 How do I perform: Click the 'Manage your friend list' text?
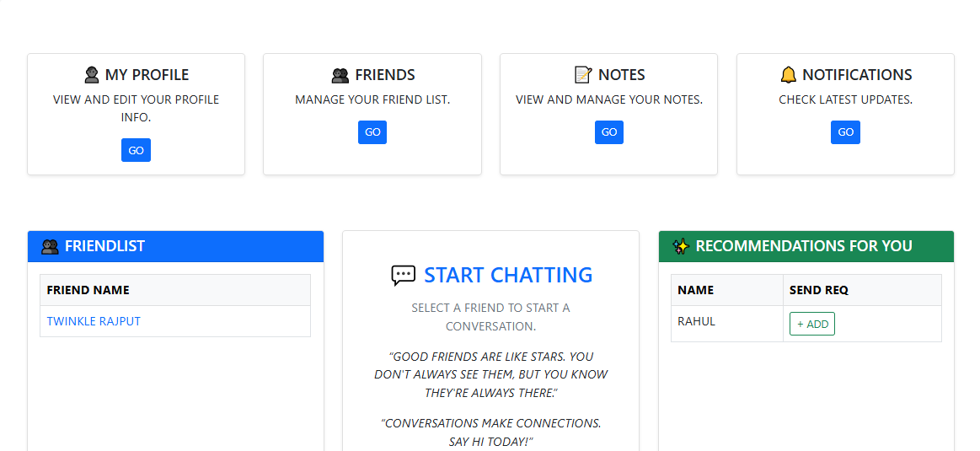(372, 99)
